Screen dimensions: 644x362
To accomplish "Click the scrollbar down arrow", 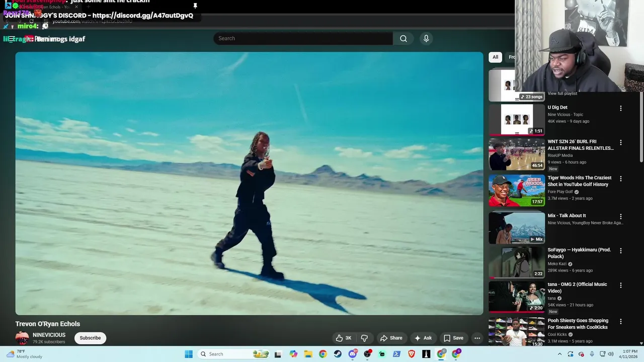I will (x=641, y=343).
